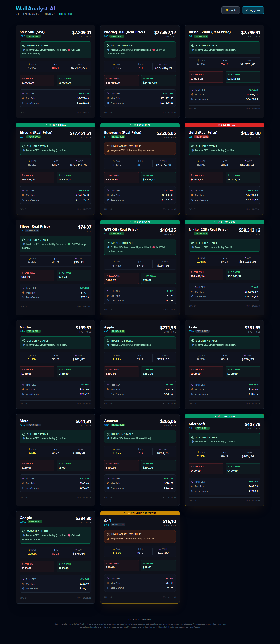This screenshot has width=280, height=644.
Task: Select Gold Put Wall value $4.328,94
Action: [234, 180]
